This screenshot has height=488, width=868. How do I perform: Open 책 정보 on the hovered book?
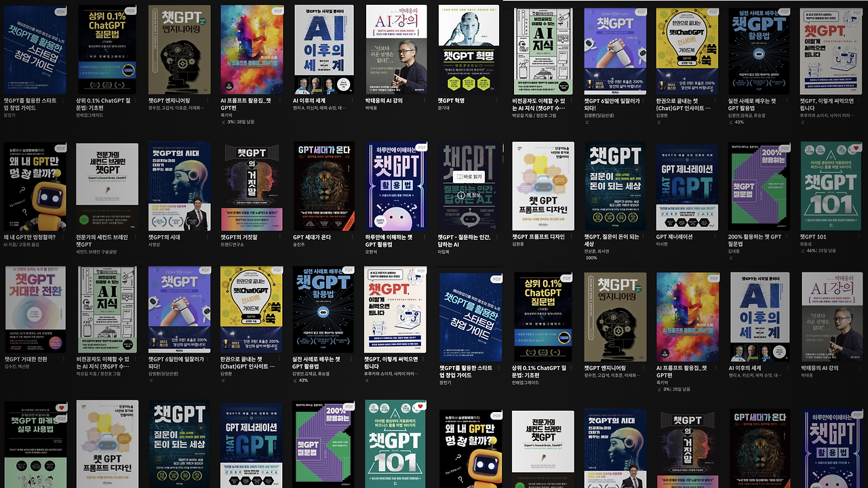pyautogui.click(x=469, y=195)
